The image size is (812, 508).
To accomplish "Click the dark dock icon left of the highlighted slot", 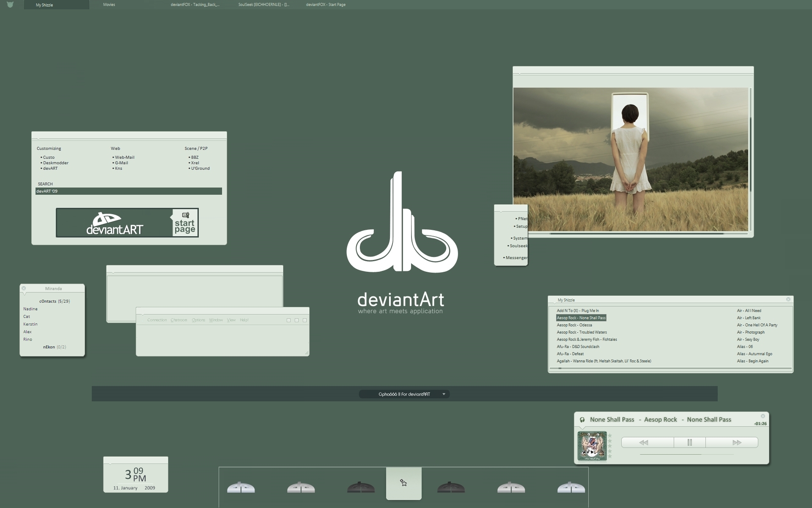I will coord(361,487).
